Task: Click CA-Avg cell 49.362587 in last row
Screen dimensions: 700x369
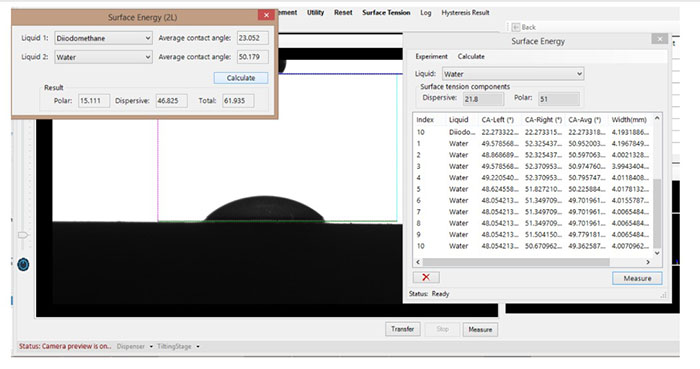Action: pos(587,246)
